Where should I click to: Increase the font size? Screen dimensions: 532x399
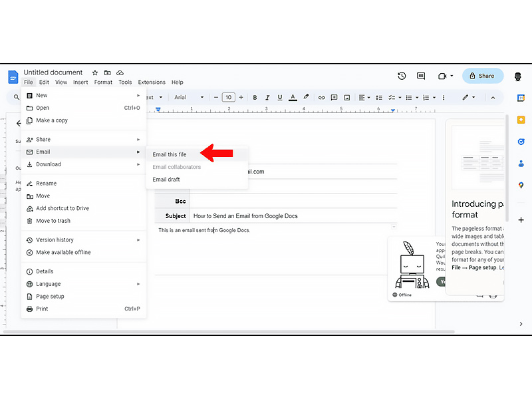[x=241, y=97]
